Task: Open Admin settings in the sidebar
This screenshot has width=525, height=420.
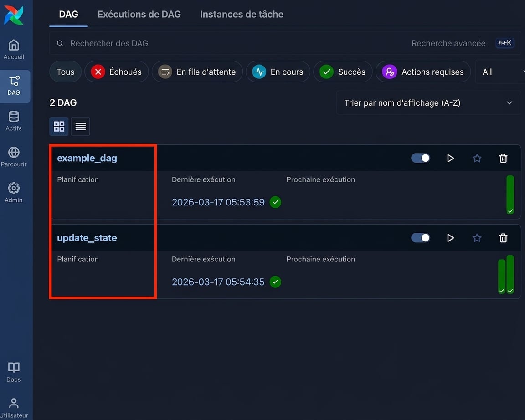Action: [x=14, y=192]
